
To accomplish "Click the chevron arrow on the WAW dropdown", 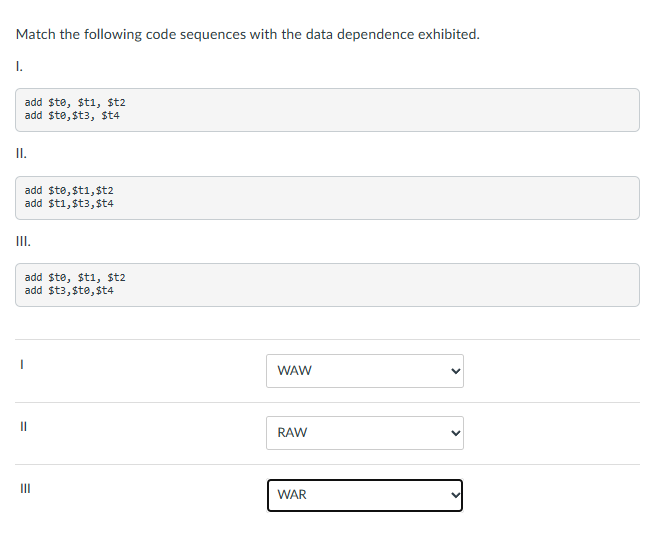I will [455, 371].
